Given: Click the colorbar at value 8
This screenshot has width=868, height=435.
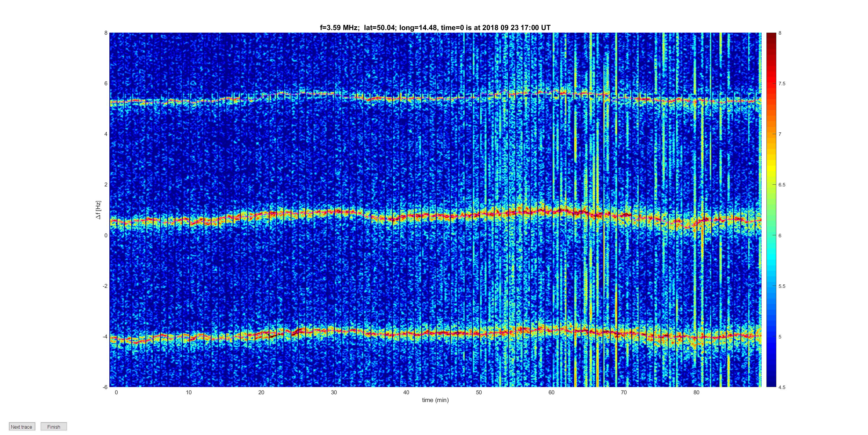Looking at the screenshot, I should (x=771, y=33).
